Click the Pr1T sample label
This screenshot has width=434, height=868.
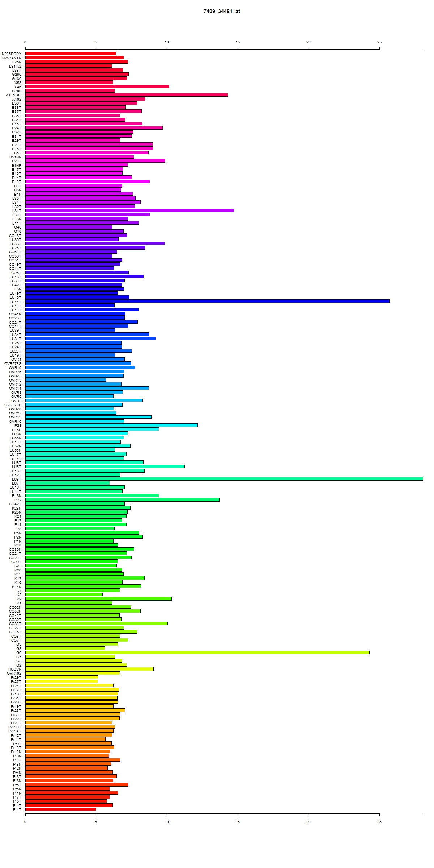pos(17,809)
